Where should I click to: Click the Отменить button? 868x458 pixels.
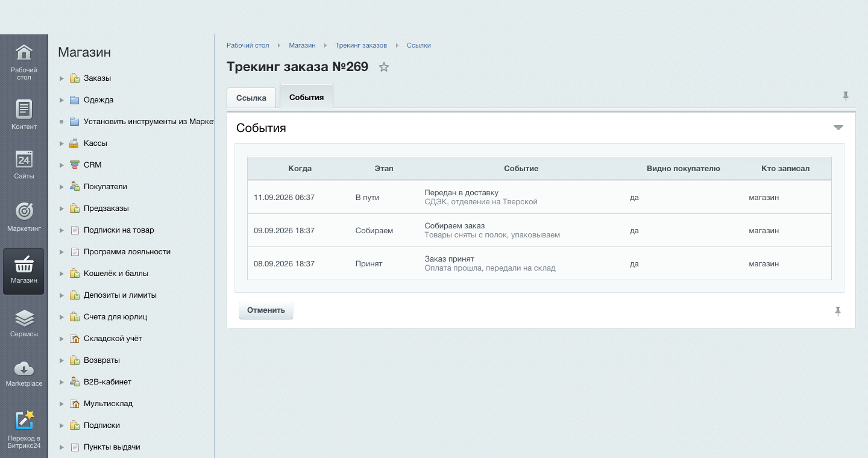click(x=266, y=310)
